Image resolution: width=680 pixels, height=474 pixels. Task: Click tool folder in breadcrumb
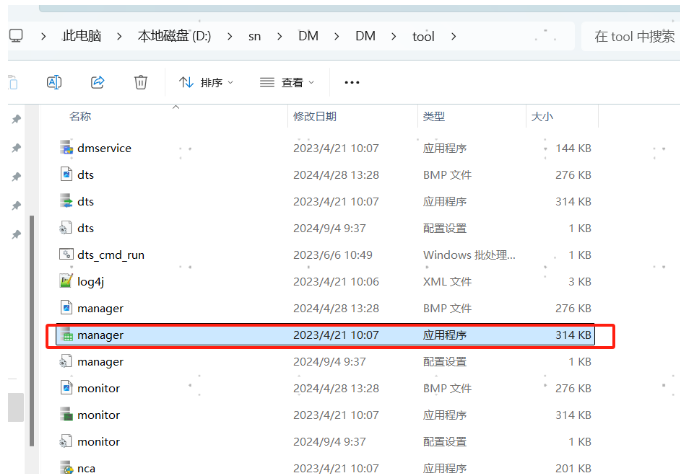click(x=423, y=36)
